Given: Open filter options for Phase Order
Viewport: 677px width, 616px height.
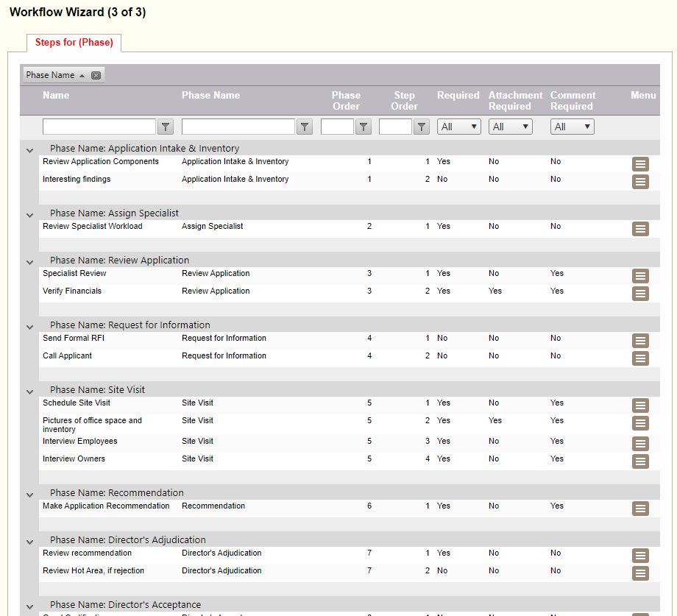Looking at the screenshot, I should click(x=363, y=127).
